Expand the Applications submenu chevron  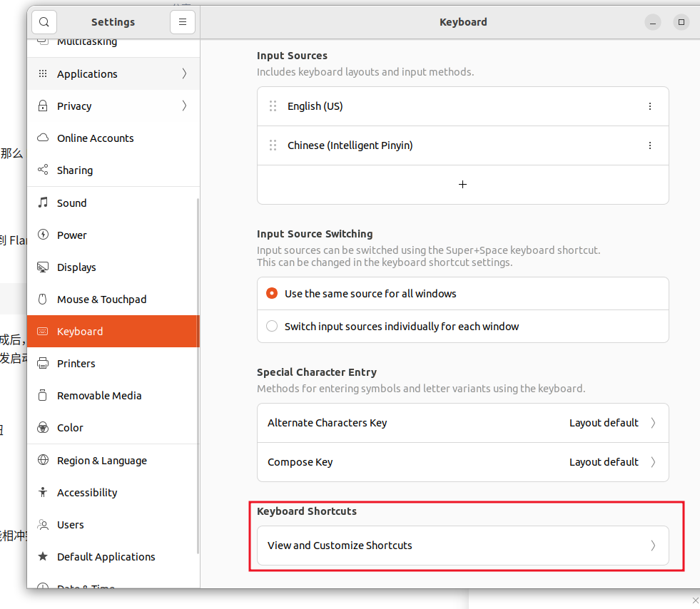click(x=184, y=73)
